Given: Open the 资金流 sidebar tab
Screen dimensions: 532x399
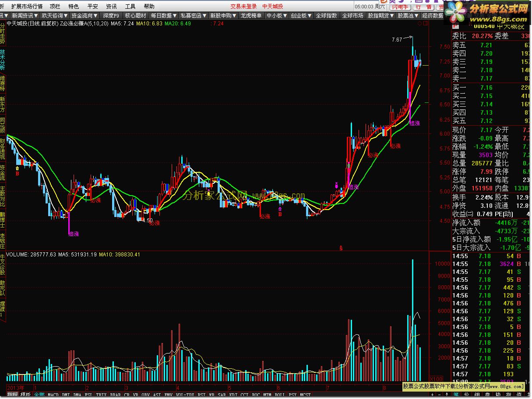Looking at the screenshot, I should coord(3,173).
